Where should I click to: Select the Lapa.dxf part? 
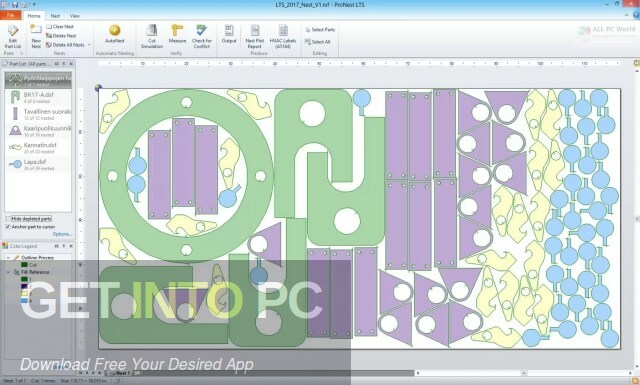38,165
